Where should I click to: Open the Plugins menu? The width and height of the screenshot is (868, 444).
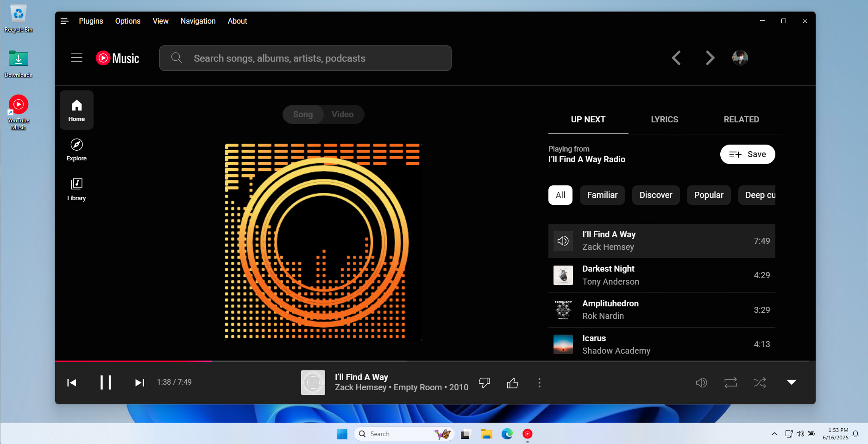coord(91,21)
